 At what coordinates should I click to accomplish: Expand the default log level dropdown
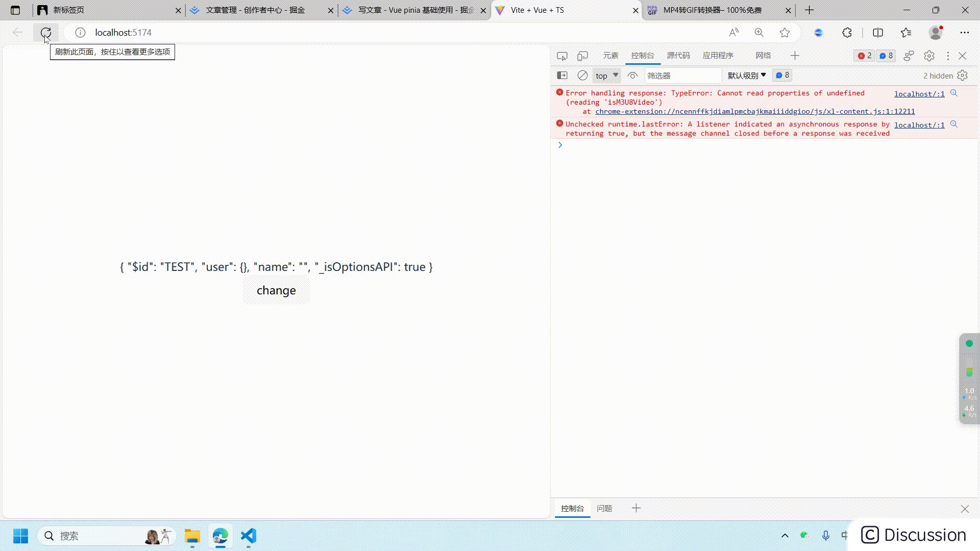(x=747, y=76)
